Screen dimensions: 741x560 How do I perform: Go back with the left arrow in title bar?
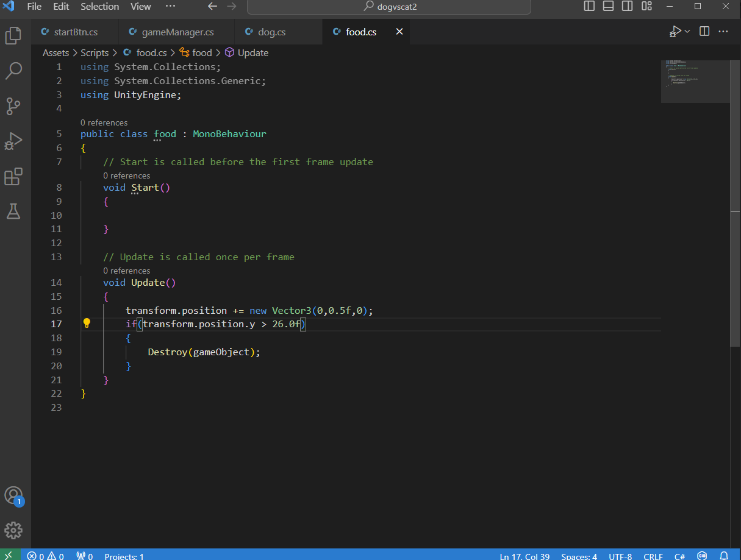coord(212,7)
